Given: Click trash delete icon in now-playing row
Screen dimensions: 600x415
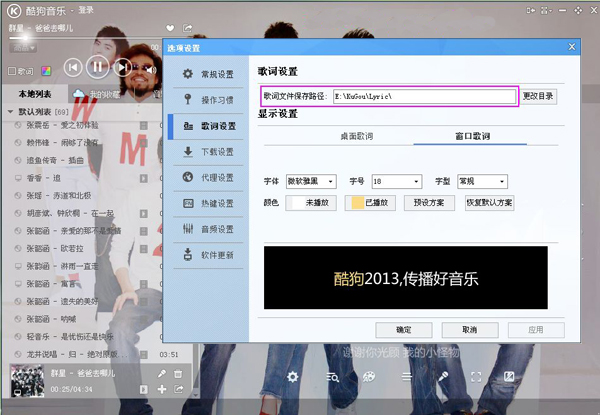Looking at the screenshot, I should tap(178, 374).
